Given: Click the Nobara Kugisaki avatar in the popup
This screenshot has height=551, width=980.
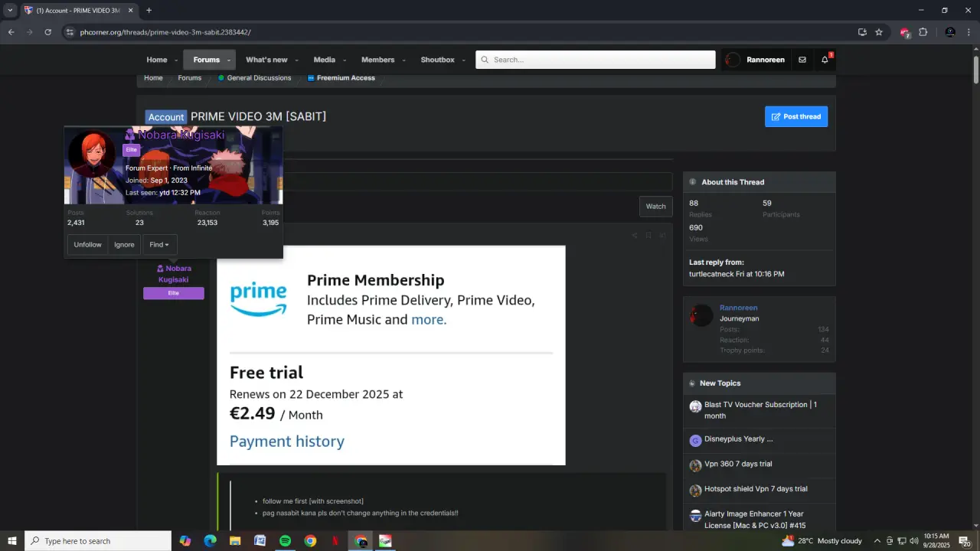Looking at the screenshot, I should (x=92, y=155).
